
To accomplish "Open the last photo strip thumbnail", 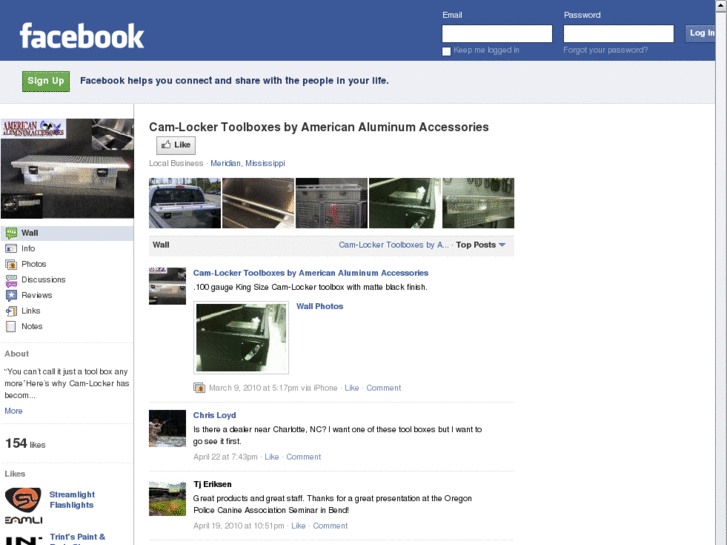I will pyautogui.click(x=478, y=203).
